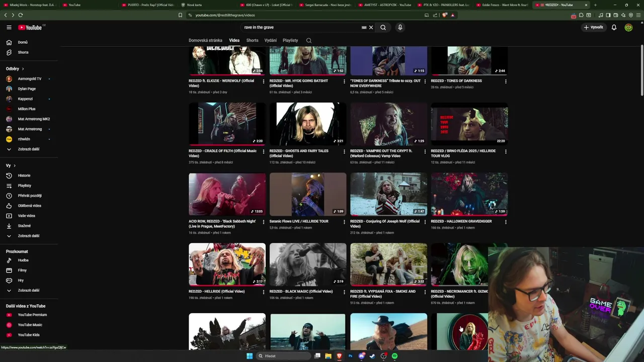Reload the page
The width and height of the screenshot is (644, 362).
[x=20, y=15]
